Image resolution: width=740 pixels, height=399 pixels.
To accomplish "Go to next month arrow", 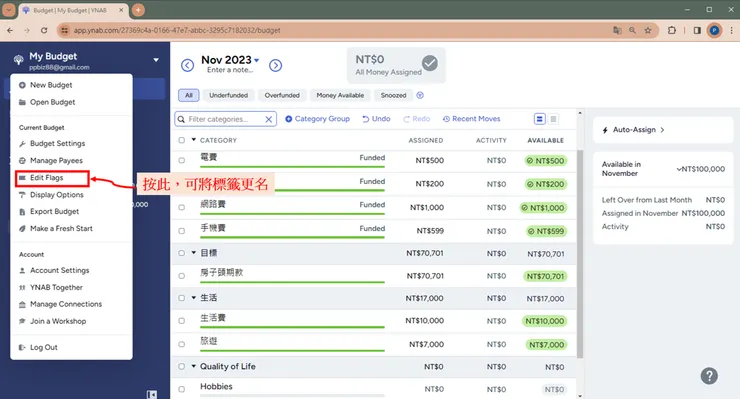I will pos(276,65).
